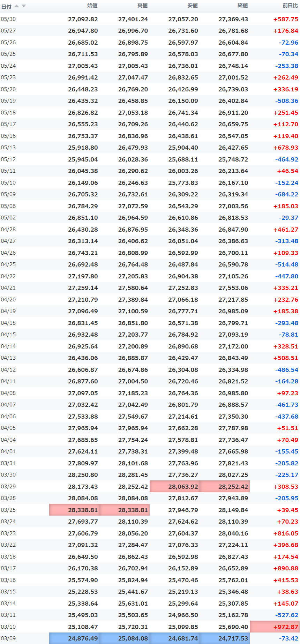Select the date cell 05/27
The width and height of the screenshot is (300, 644).
click(8, 31)
